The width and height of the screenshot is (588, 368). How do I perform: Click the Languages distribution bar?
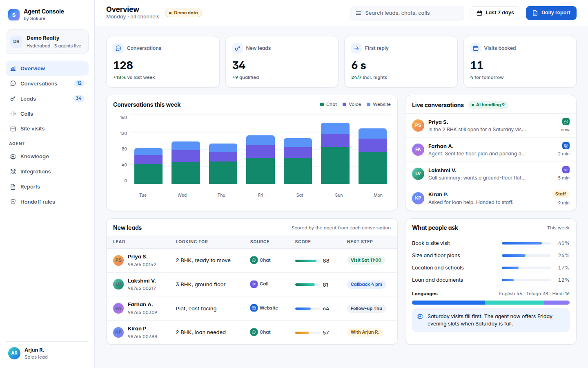pyautogui.click(x=491, y=303)
